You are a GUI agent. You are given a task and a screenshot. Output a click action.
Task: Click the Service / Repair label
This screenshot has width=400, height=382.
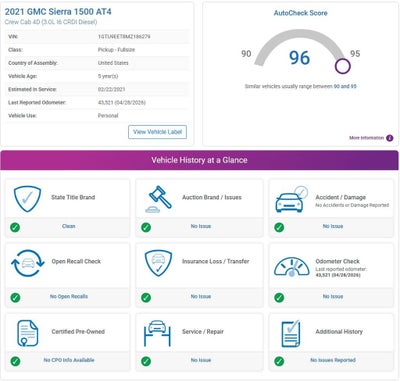(x=203, y=332)
